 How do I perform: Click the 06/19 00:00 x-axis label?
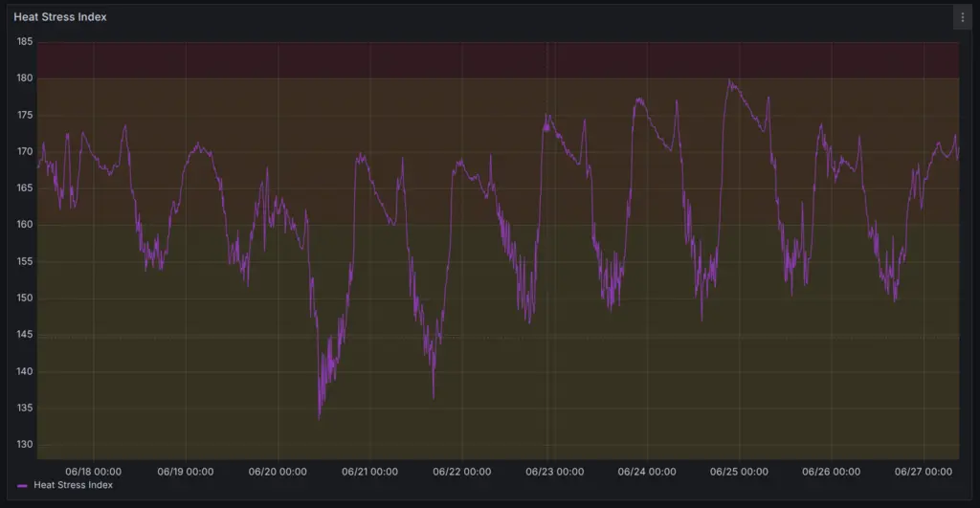point(186,472)
